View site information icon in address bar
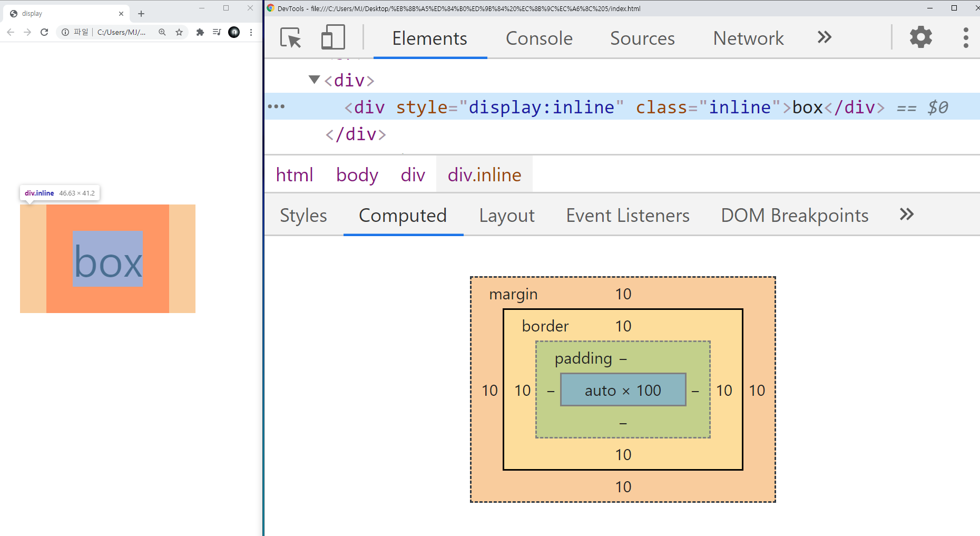Viewport: 980px width, 536px height. (x=65, y=32)
